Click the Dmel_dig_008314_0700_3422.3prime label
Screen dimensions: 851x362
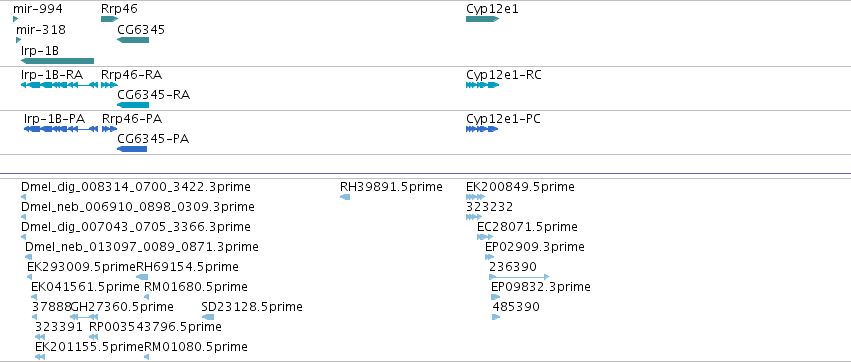point(136,187)
